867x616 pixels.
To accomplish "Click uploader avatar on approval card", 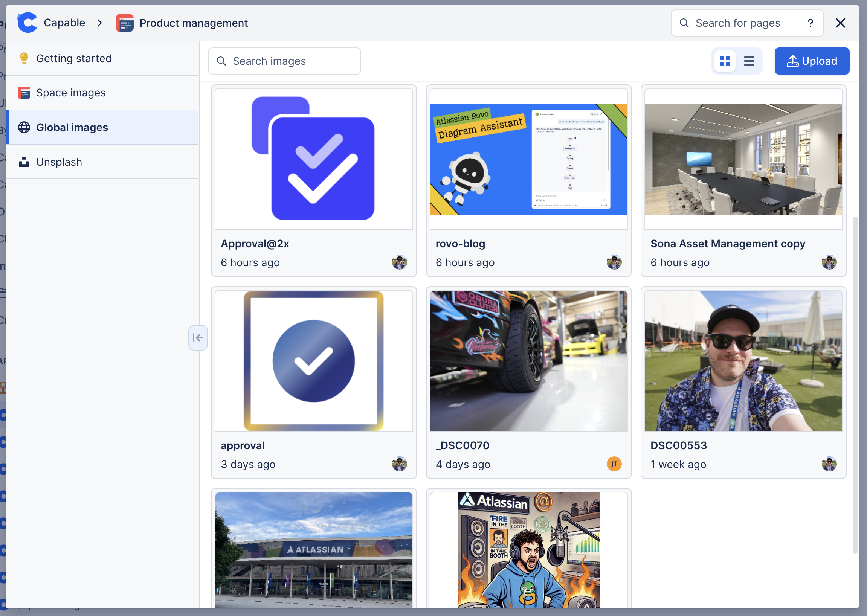I will (x=399, y=464).
